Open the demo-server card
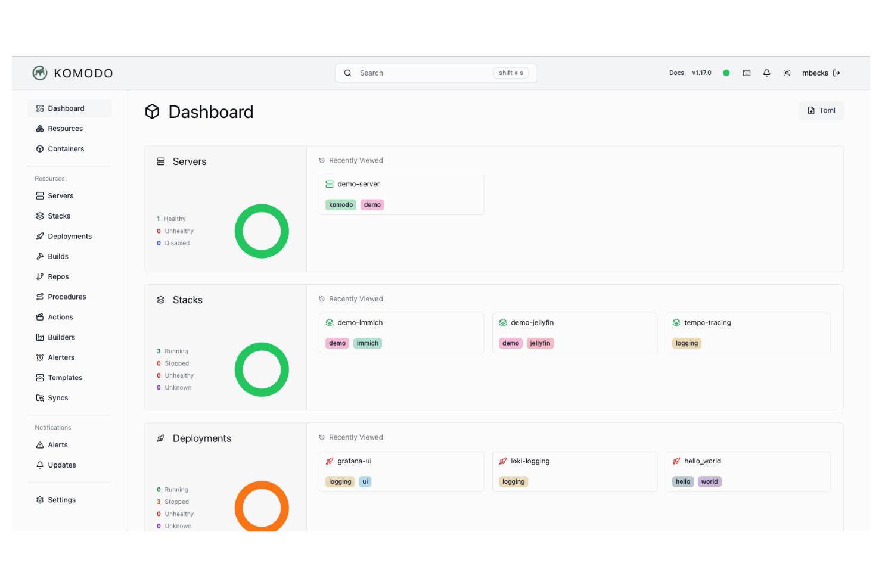The image size is (882, 588). click(401, 194)
